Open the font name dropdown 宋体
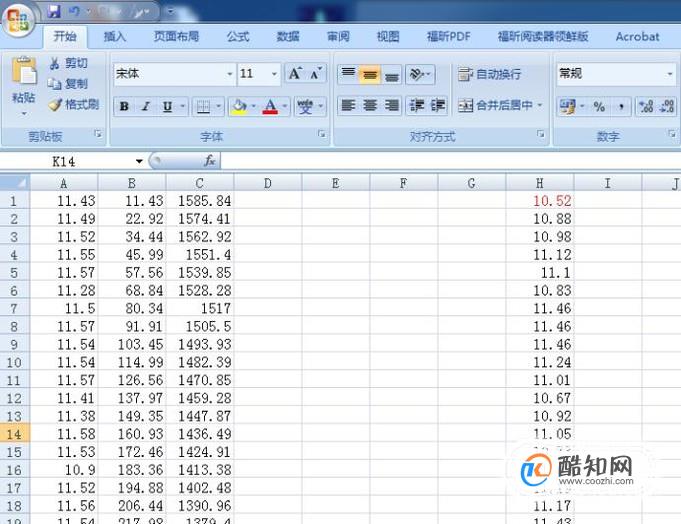Screen dimensions: 681x524 coord(230,74)
